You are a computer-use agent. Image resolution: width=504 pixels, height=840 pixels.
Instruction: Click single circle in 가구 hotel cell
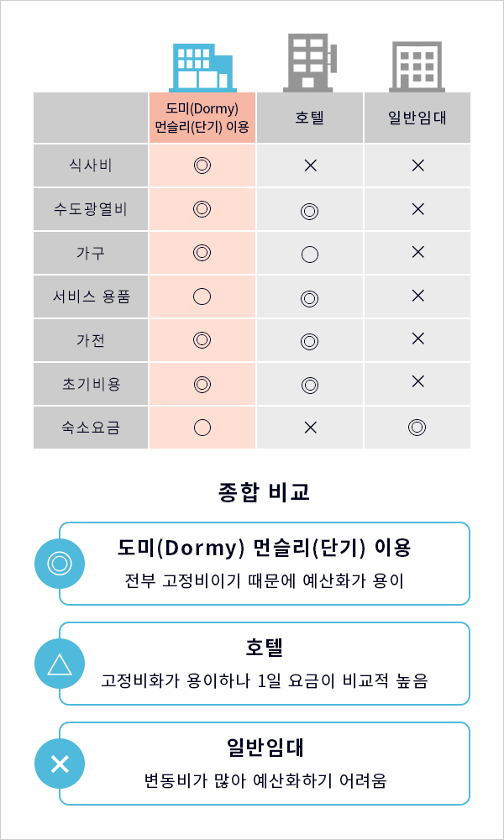pos(310,255)
